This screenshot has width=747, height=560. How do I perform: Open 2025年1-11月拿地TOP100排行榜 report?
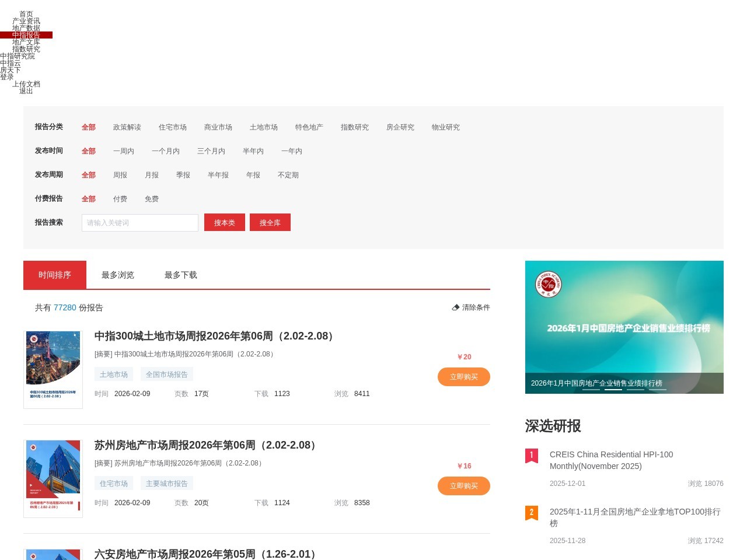coord(635,517)
